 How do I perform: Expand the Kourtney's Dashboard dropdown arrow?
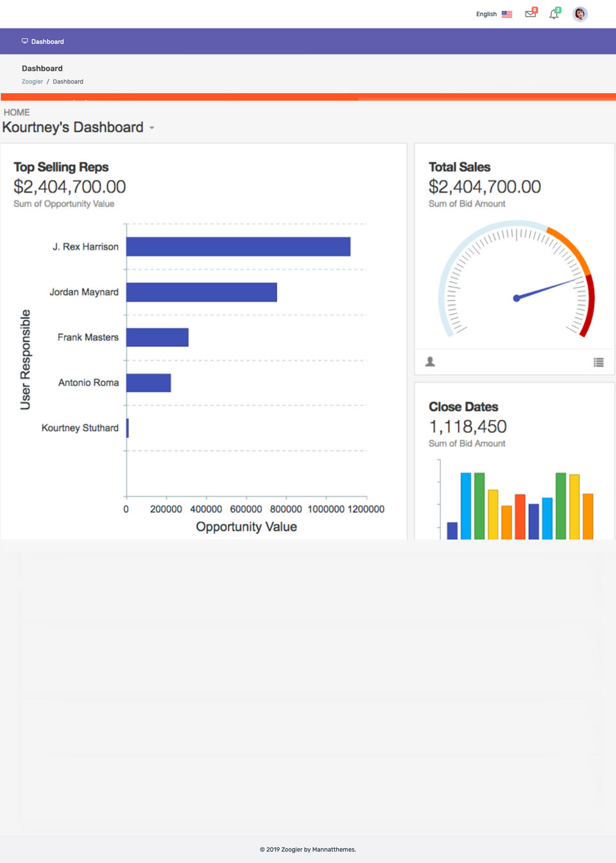pos(152,128)
